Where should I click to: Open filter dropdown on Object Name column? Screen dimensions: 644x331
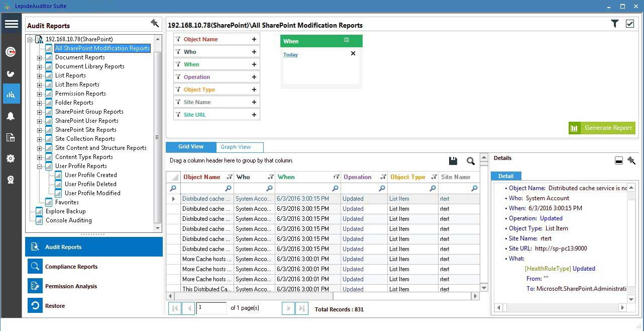(x=230, y=177)
